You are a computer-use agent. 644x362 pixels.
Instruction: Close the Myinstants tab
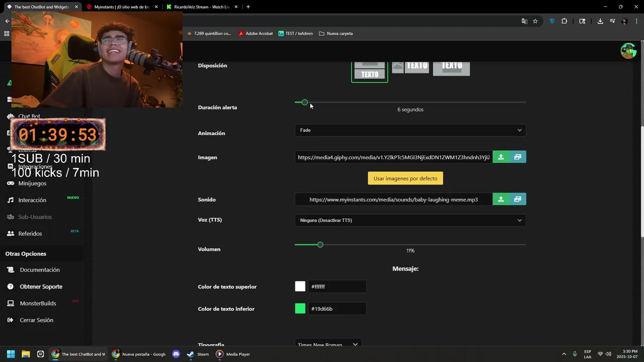[156, 7]
